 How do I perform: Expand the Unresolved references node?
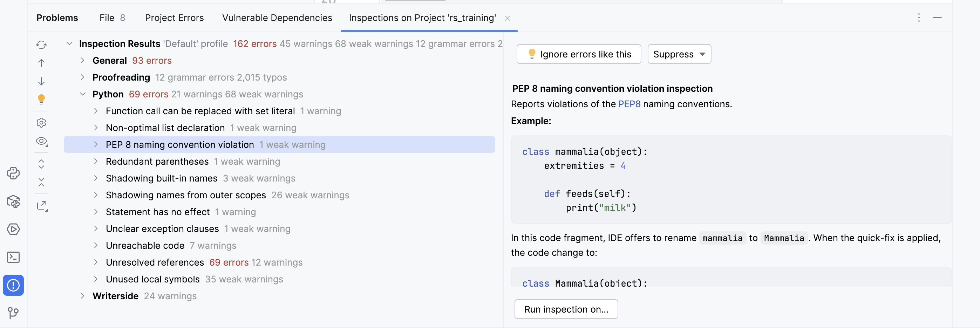tap(96, 262)
